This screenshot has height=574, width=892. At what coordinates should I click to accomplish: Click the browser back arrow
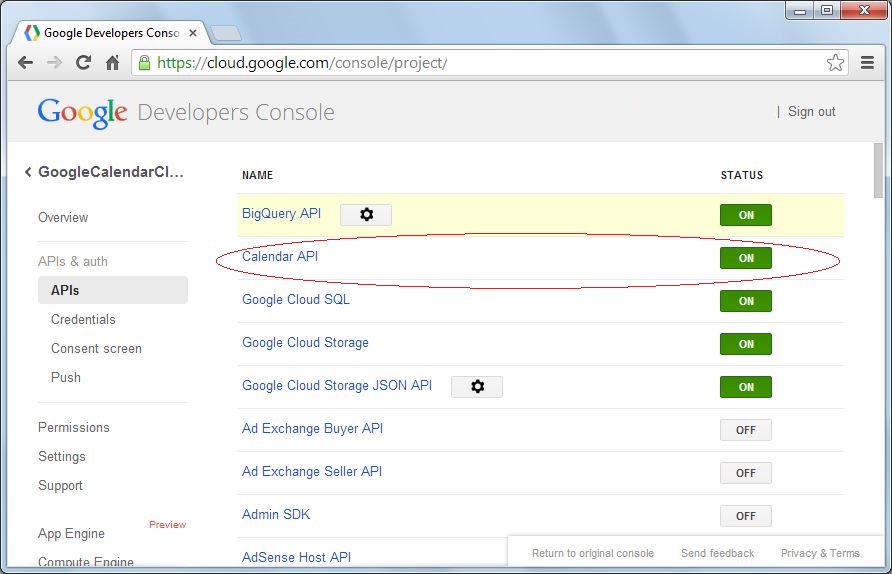[26, 63]
